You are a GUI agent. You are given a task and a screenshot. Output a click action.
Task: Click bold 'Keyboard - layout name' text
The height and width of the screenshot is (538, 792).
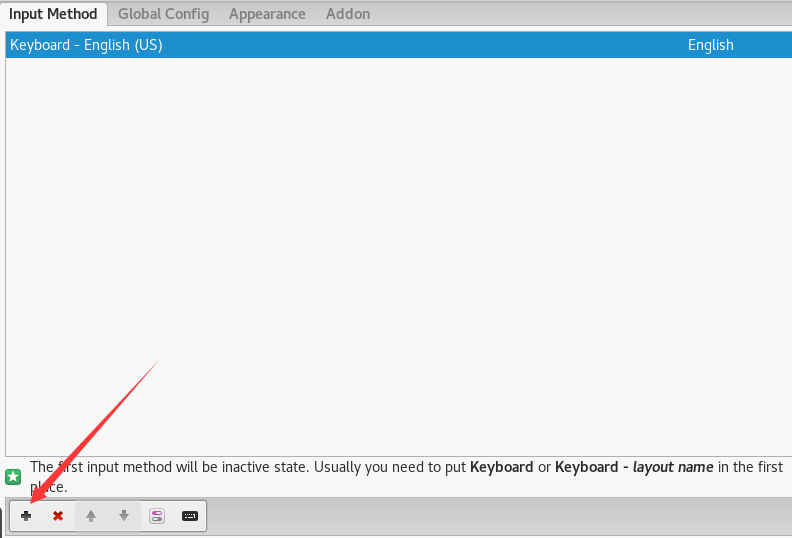634,467
